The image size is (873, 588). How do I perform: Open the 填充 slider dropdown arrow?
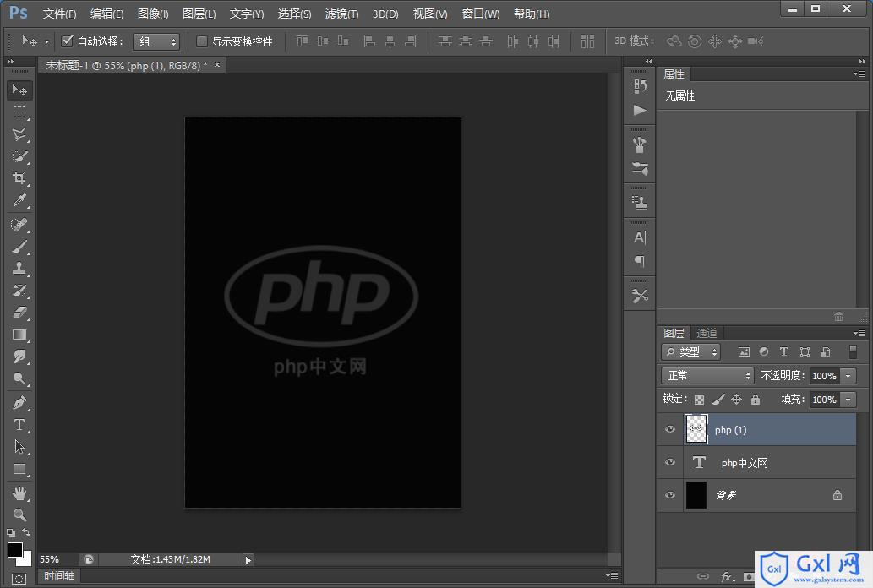coord(848,400)
